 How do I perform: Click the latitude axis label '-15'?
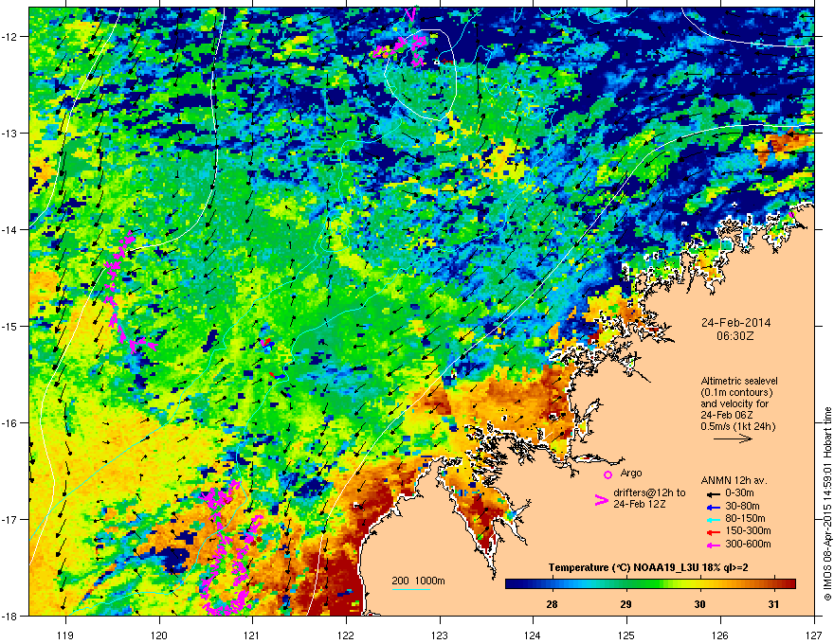(x=9, y=326)
